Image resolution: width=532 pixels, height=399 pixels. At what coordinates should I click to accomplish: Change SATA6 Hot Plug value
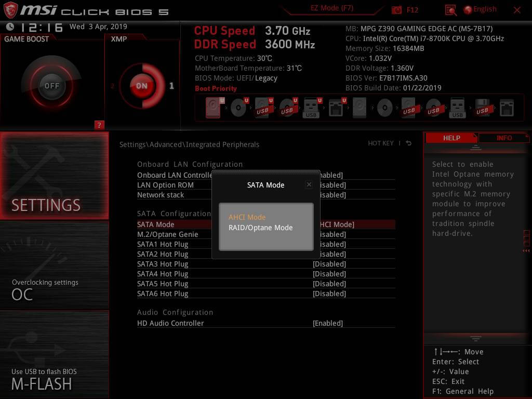pyautogui.click(x=329, y=294)
